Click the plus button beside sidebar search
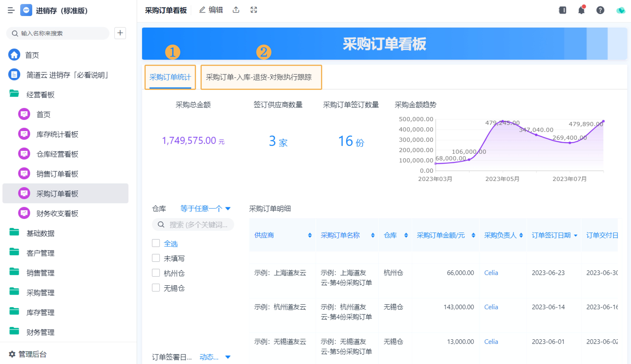Viewport: 631px width, 364px height. tap(120, 33)
